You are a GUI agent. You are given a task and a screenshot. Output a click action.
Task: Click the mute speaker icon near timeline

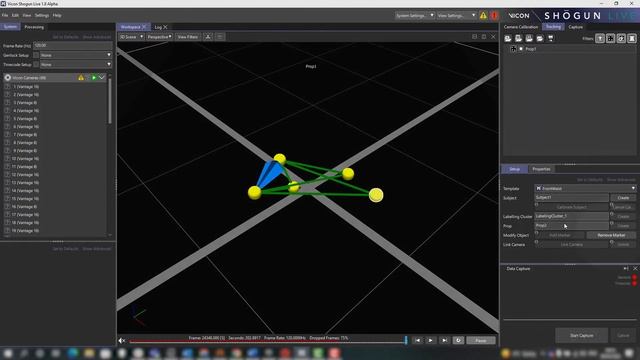122,340
